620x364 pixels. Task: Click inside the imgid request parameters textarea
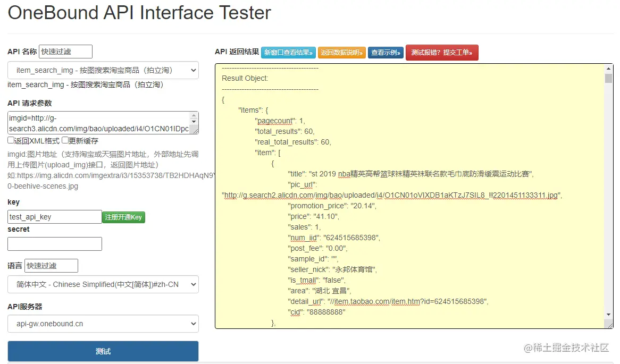pyautogui.click(x=98, y=123)
